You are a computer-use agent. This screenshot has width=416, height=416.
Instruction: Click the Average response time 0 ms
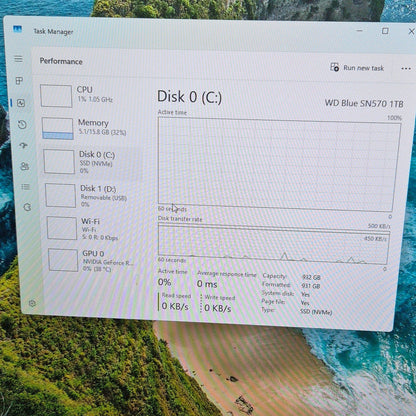tap(207, 284)
